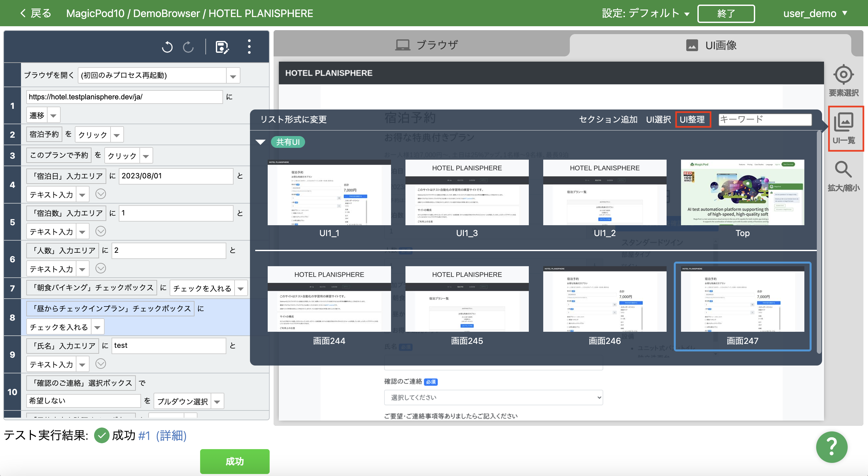Click the undo arrow icon in editor toolbar
868x476 pixels.
[x=167, y=47]
